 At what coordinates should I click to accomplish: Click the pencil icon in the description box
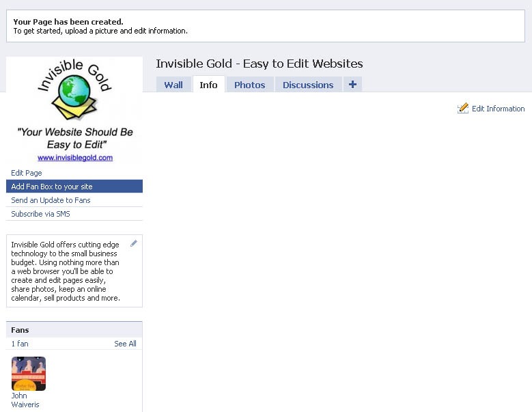click(134, 243)
